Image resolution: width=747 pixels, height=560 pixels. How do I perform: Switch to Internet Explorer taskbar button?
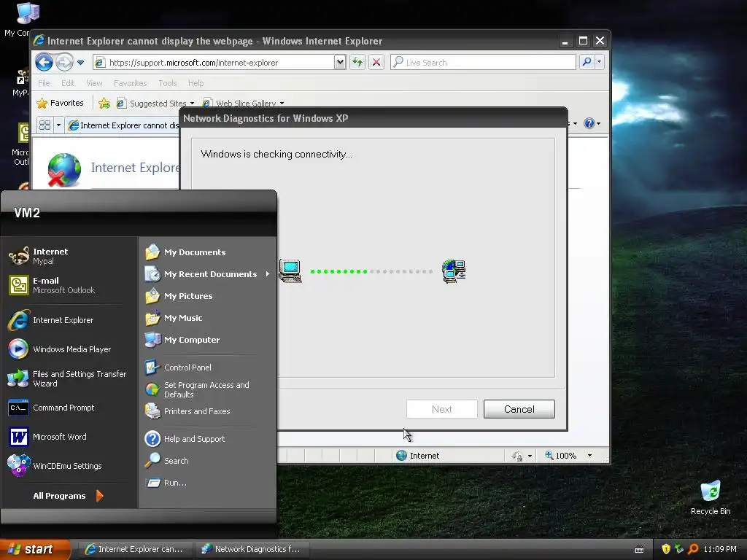(135, 549)
